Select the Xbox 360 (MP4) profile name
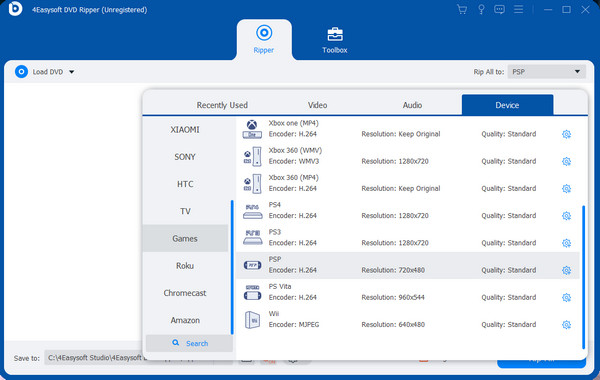The height and width of the screenshot is (380, 600). click(293, 178)
